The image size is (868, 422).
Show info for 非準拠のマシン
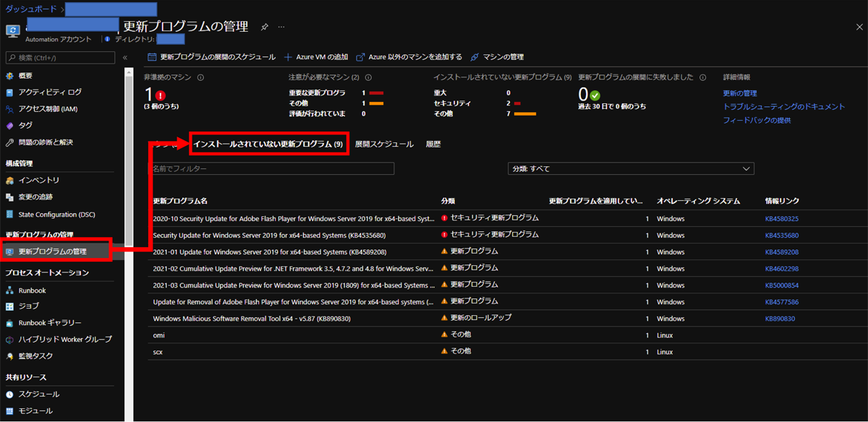pos(200,77)
